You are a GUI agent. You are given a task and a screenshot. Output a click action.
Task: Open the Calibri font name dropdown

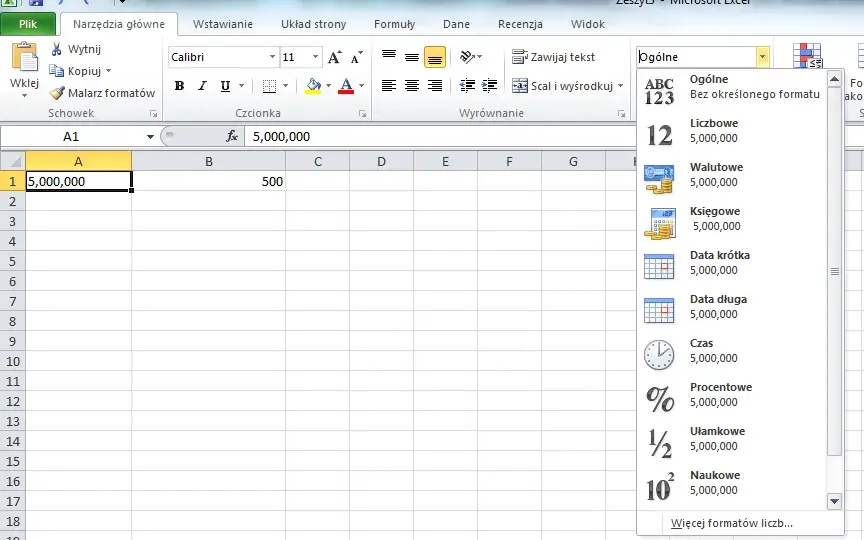click(x=272, y=57)
